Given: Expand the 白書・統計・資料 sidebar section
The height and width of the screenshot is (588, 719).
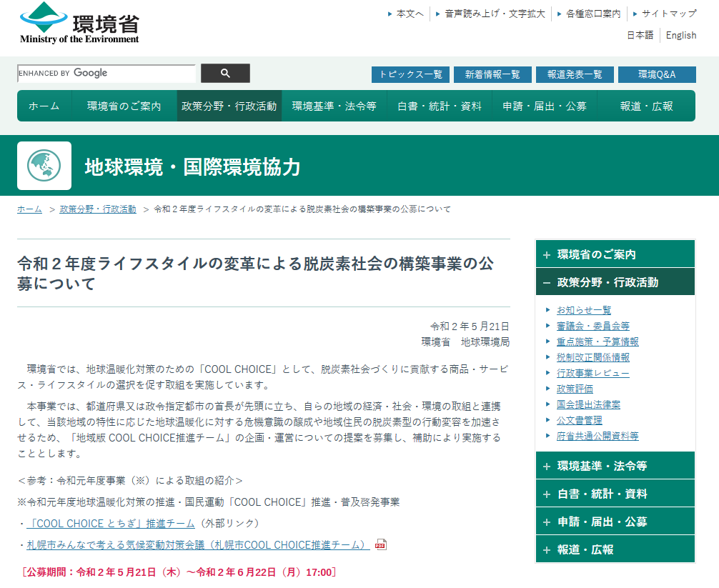Looking at the screenshot, I should click(x=615, y=494).
